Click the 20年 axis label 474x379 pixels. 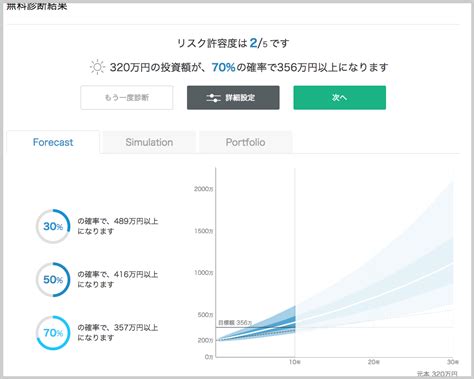coord(373,362)
